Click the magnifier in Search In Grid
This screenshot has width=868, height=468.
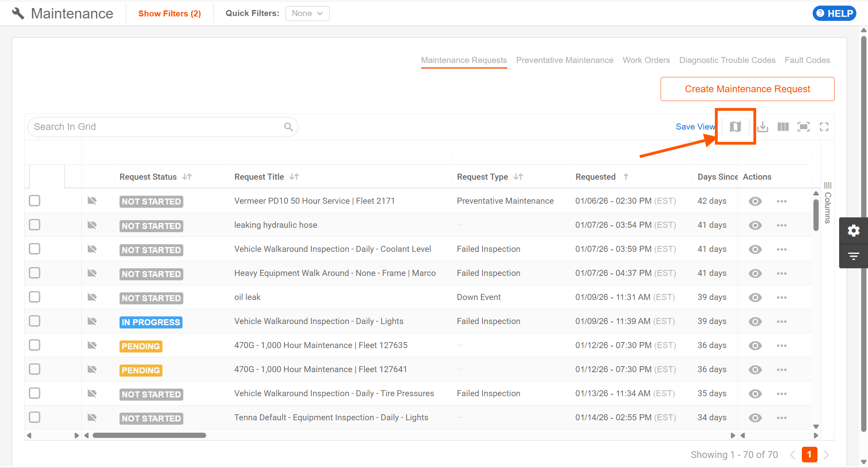(288, 127)
